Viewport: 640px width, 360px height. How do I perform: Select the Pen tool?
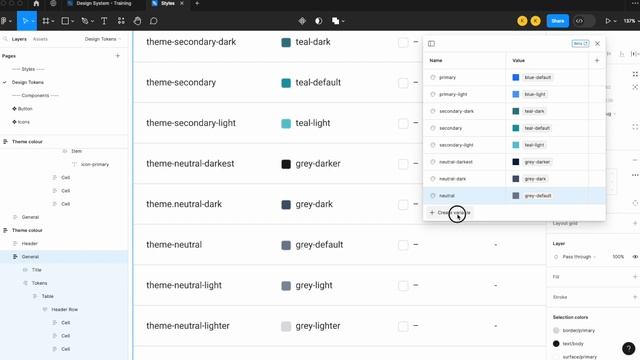pos(84,21)
